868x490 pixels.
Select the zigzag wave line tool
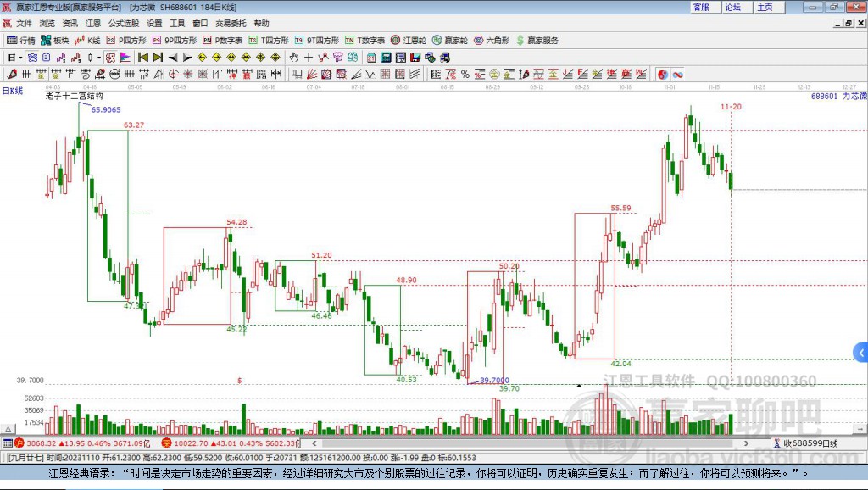click(370, 75)
